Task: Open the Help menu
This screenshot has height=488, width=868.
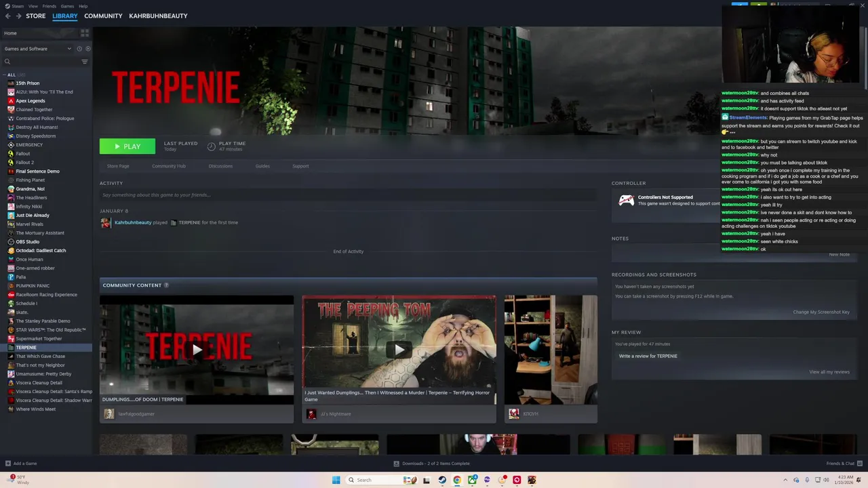Action: coord(83,6)
